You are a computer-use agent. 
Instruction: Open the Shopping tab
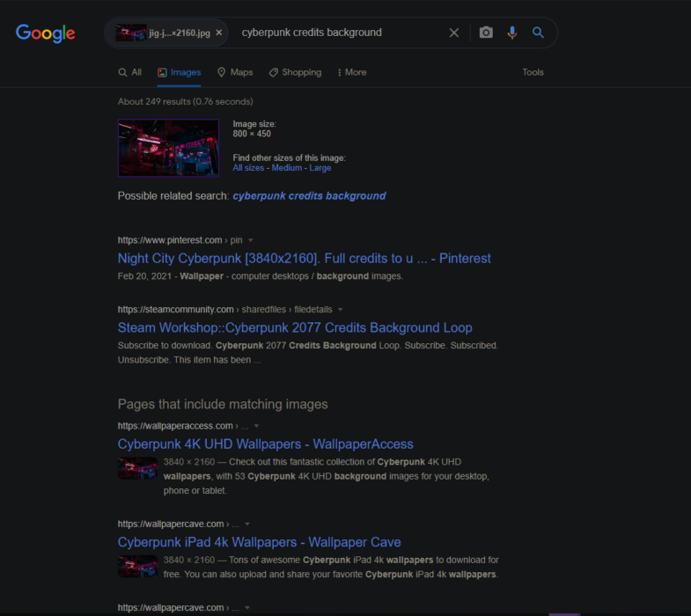[x=295, y=72]
